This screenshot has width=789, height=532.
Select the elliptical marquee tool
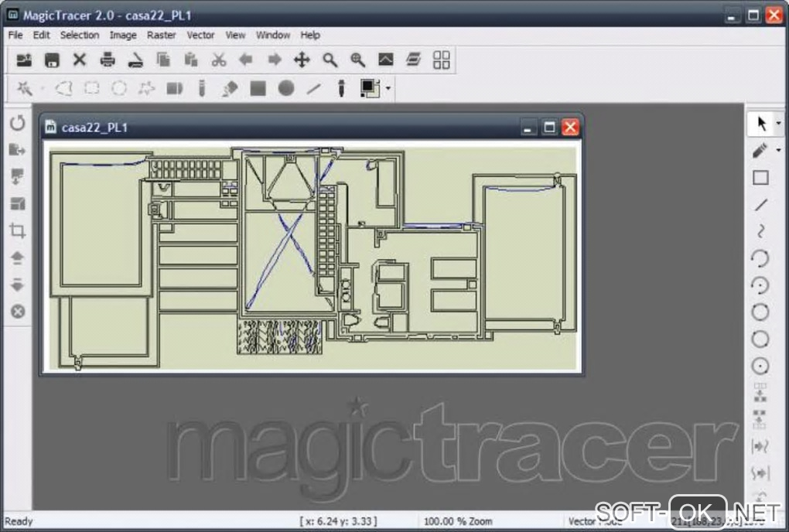point(119,88)
